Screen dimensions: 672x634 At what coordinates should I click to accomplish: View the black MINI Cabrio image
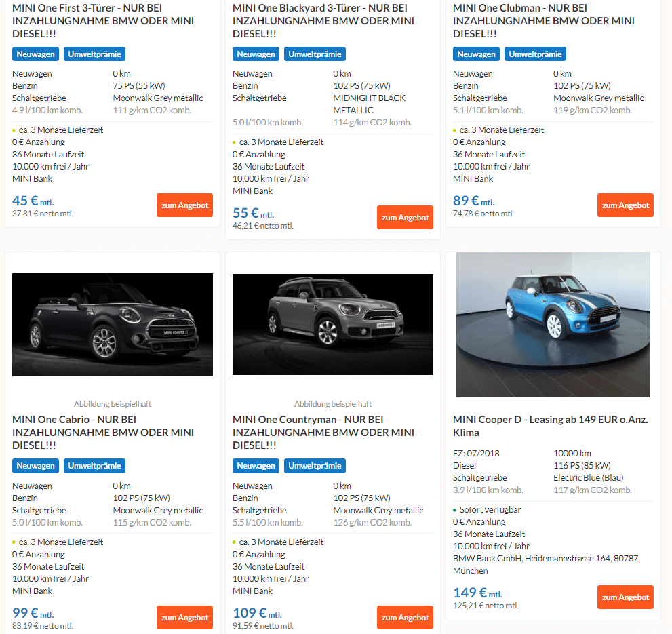click(x=113, y=325)
